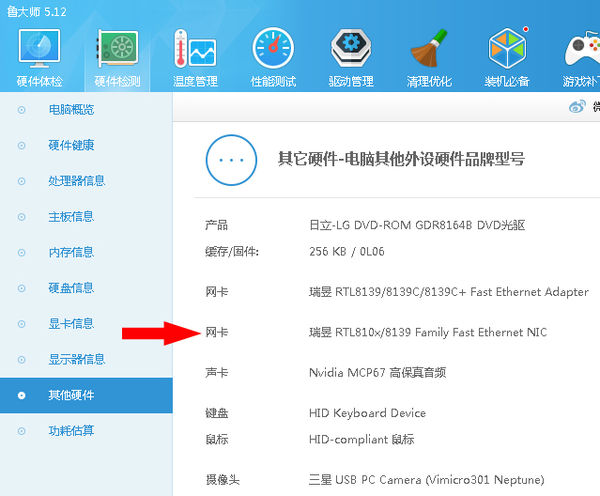
Task: Select 电脑概览 in the sidebar
Action: [x=71, y=110]
